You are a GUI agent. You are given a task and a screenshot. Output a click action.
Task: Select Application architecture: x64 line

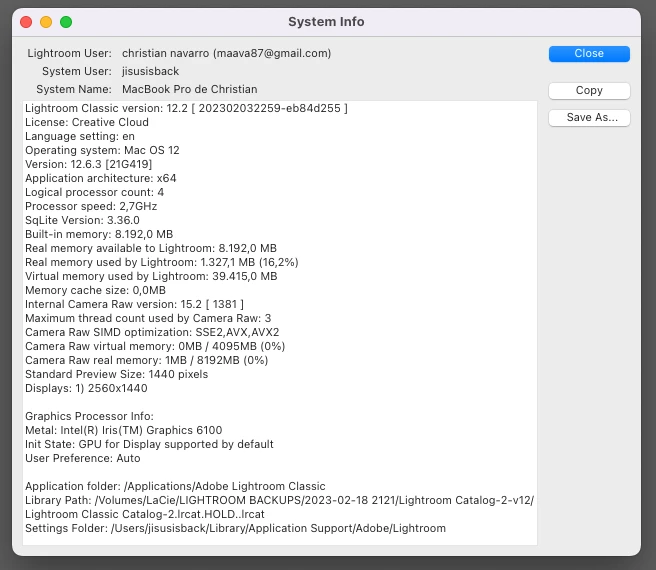[x=101, y=178]
